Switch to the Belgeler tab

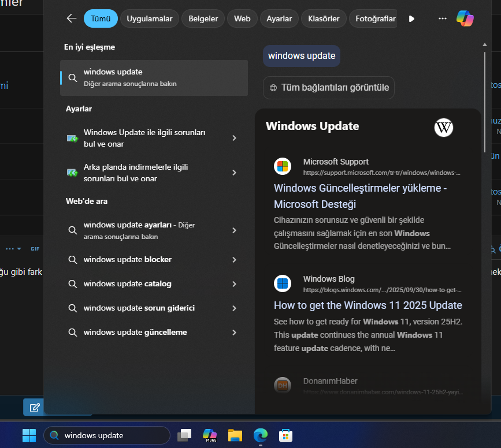(x=203, y=18)
